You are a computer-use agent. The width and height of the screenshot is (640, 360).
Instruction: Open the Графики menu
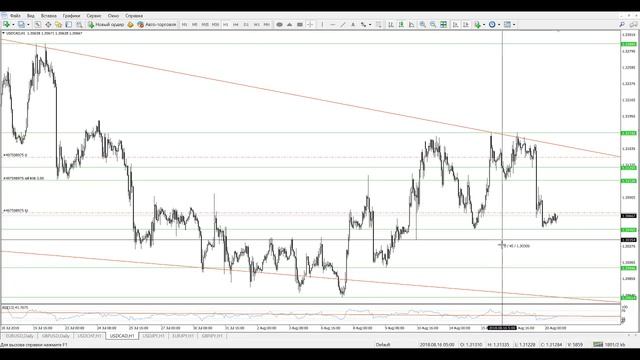(71, 16)
